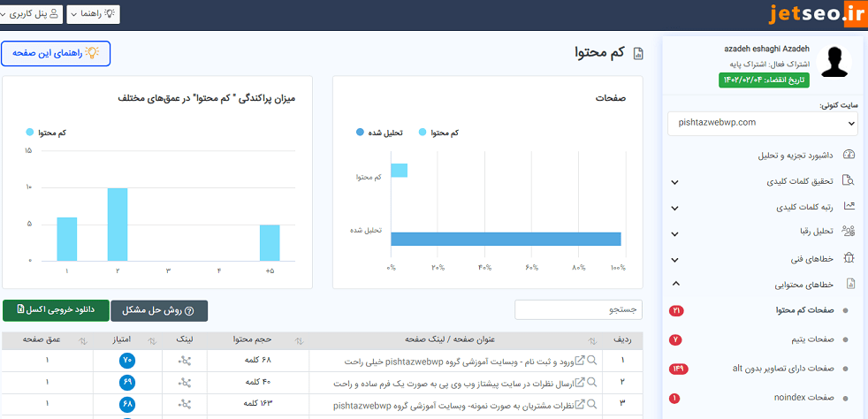Click magnifier icon in table row 1
This screenshot has height=419, width=868.
(593, 361)
